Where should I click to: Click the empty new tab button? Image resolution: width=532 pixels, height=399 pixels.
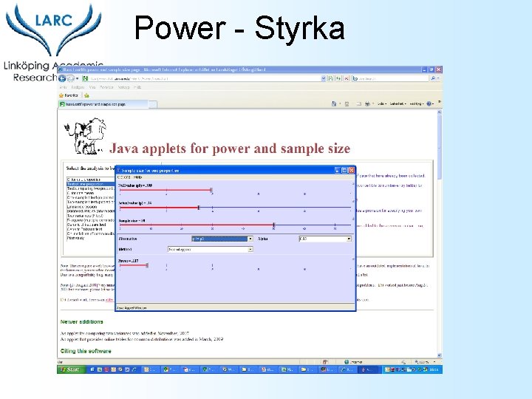point(153,104)
